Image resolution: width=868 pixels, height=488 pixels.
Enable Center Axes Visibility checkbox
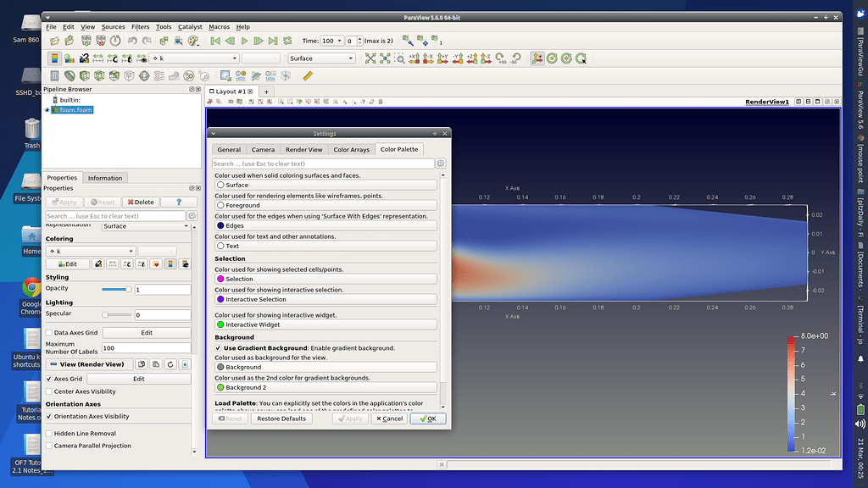coord(49,391)
